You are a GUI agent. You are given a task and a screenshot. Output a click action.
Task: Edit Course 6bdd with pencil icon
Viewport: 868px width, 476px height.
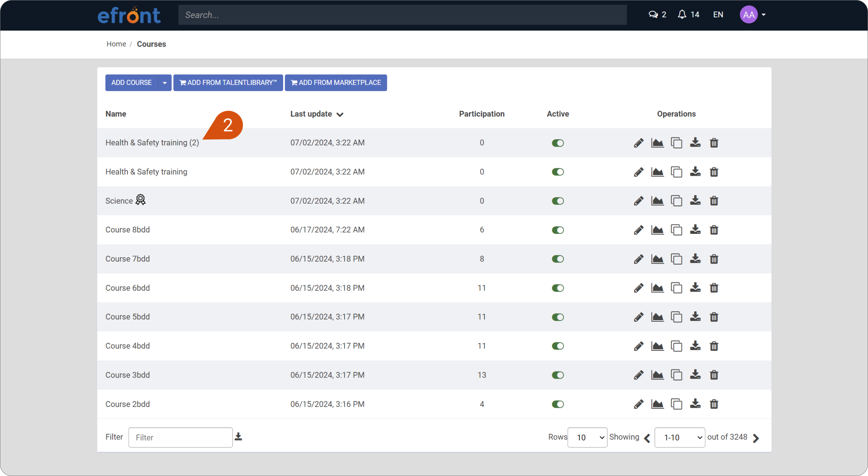(638, 288)
